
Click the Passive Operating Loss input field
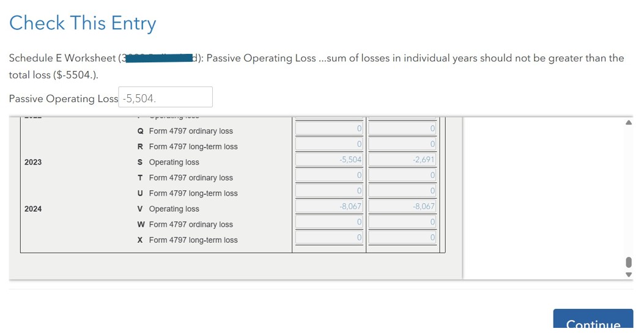click(x=165, y=97)
